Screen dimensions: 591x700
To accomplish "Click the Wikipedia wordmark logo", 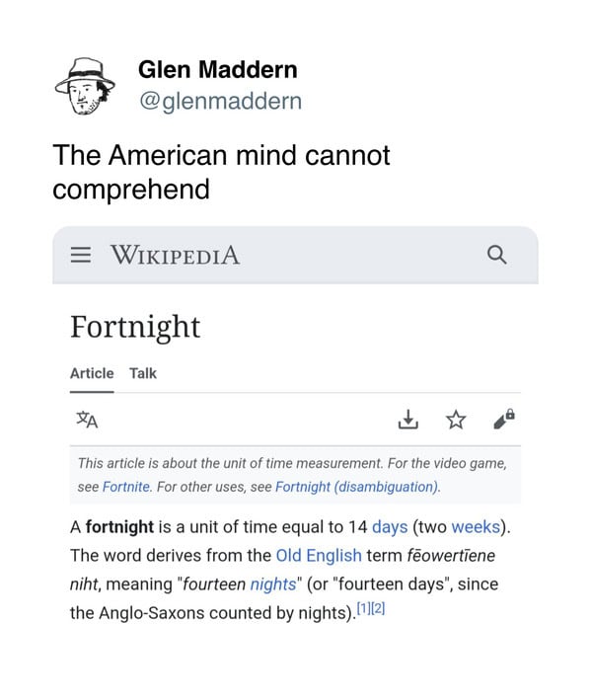I will pyautogui.click(x=176, y=255).
